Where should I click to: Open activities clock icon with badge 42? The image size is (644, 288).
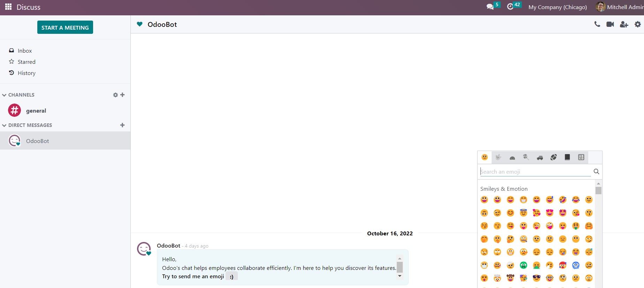click(514, 6)
